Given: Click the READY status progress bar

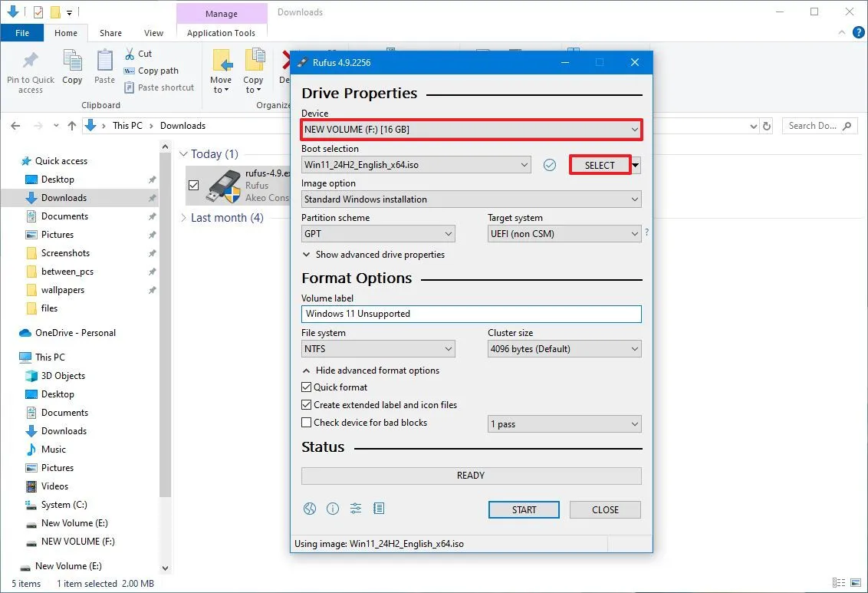Looking at the screenshot, I should 471,476.
